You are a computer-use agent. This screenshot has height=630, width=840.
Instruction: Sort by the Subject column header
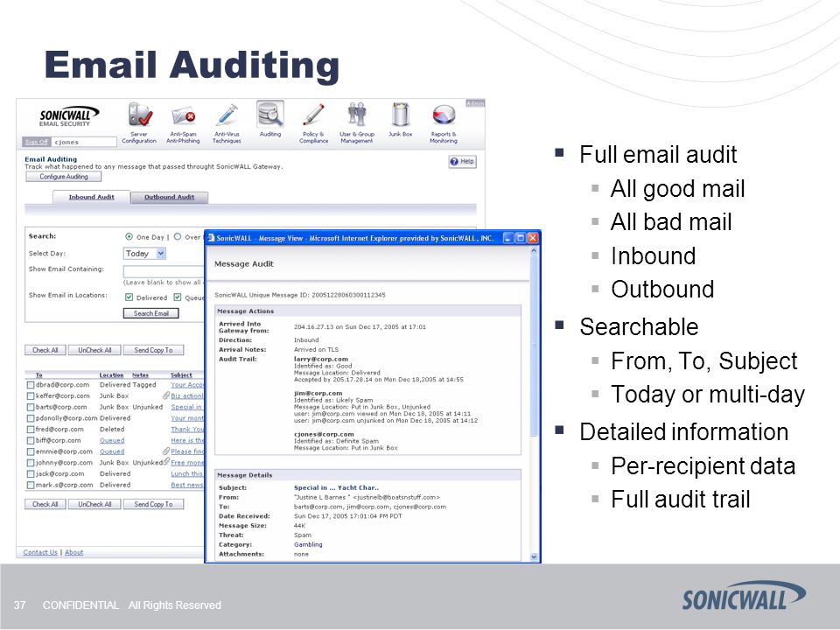pyautogui.click(x=181, y=375)
